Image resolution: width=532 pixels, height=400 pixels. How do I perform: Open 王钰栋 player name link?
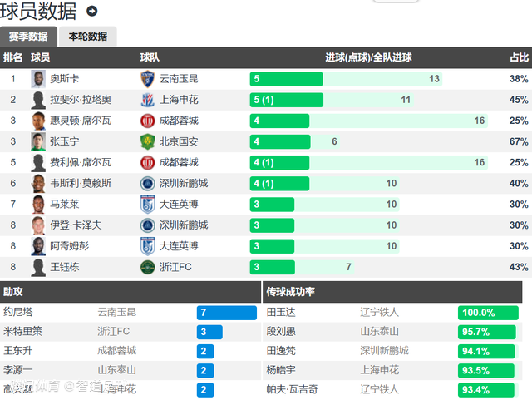coord(65,267)
